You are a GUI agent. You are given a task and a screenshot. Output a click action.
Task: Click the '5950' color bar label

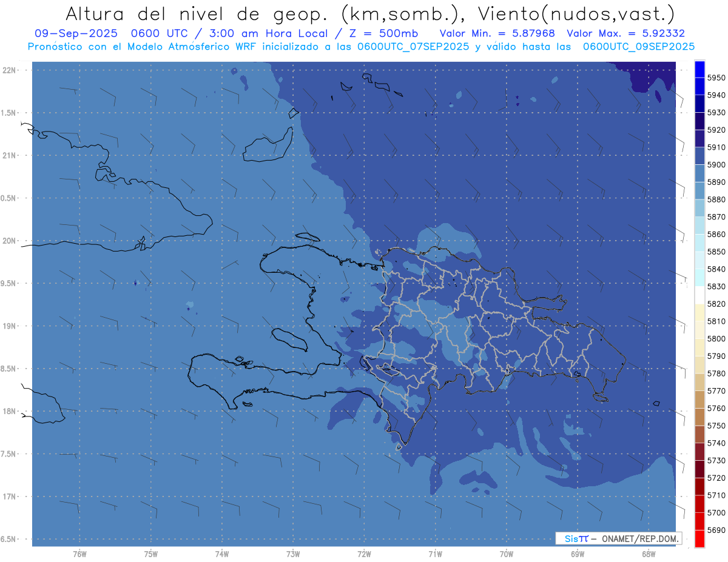point(716,78)
